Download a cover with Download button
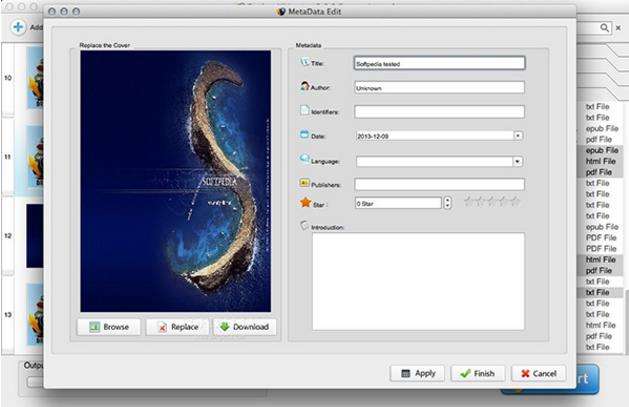Viewport: 629px width, 407px height. (x=245, y=327)
